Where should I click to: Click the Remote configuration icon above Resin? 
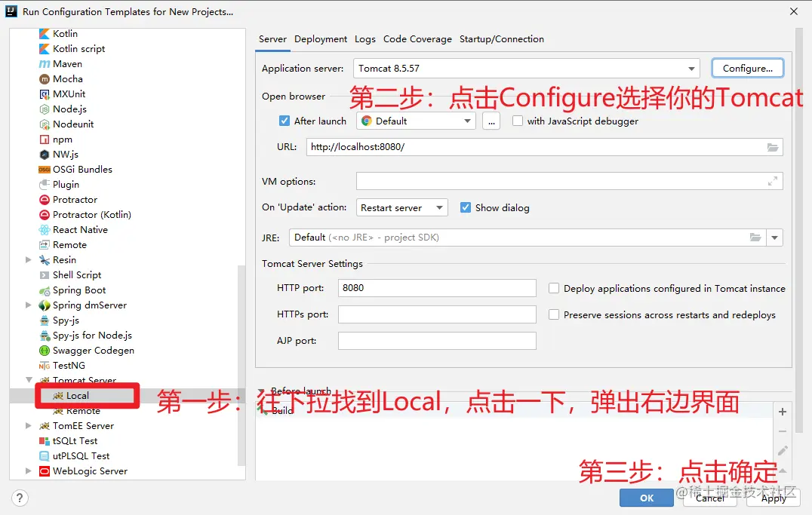pos(45,245)
